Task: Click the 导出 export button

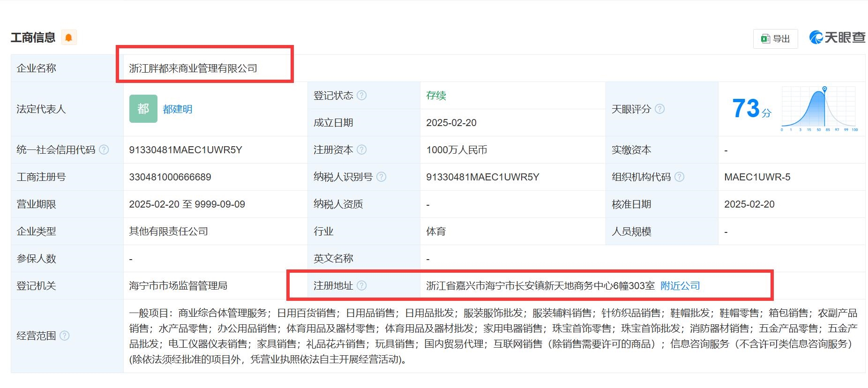Action: point(776,39)
